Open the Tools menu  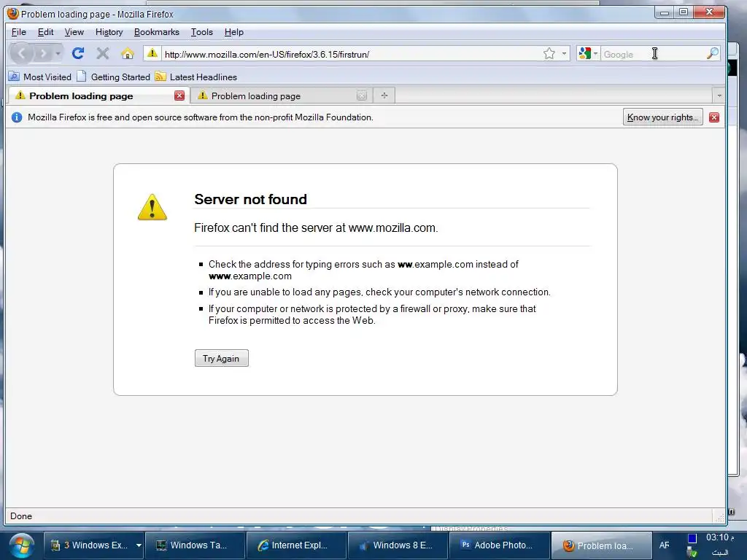pyautogui.click(x=201, y=32)
